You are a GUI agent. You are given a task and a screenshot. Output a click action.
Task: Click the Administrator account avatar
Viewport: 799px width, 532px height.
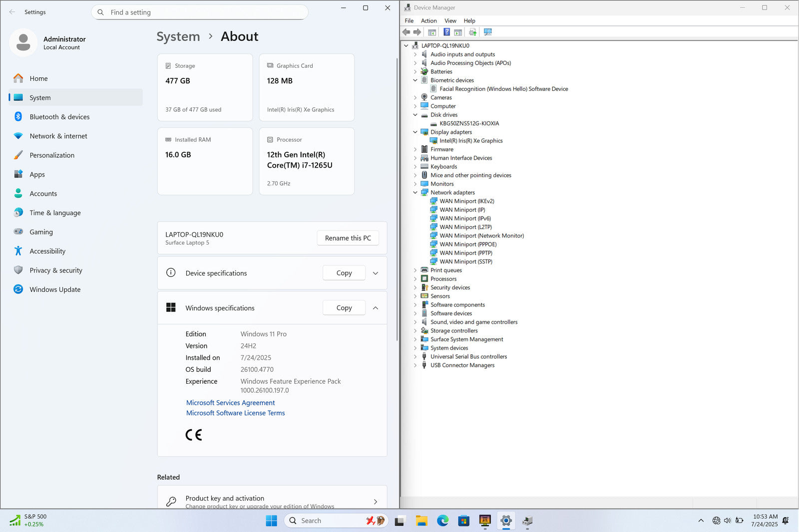[23, 42]
